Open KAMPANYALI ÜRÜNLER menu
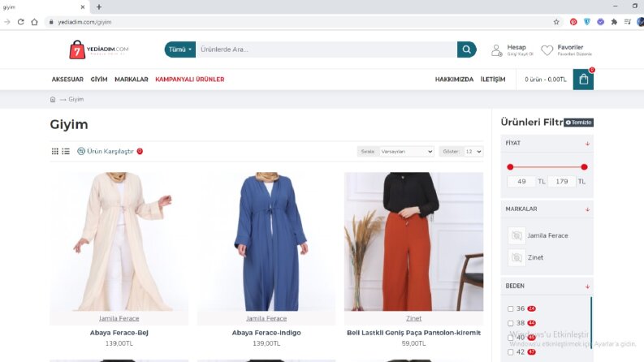The image size is (644, 362). (190, 80)
